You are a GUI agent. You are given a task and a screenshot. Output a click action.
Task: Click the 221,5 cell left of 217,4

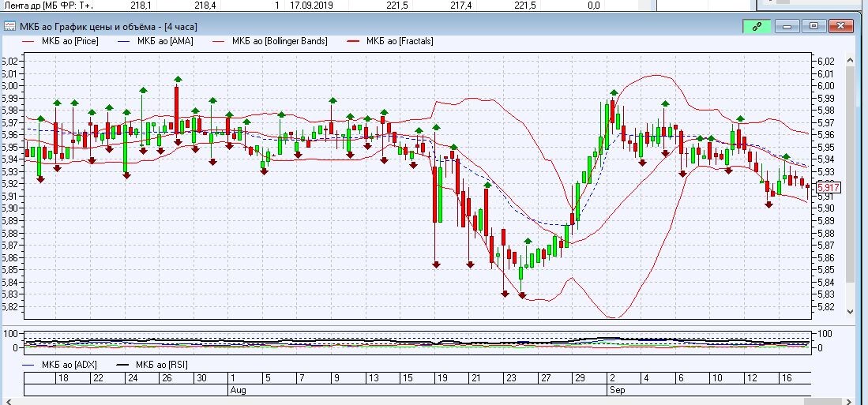(x=397, y=6)
